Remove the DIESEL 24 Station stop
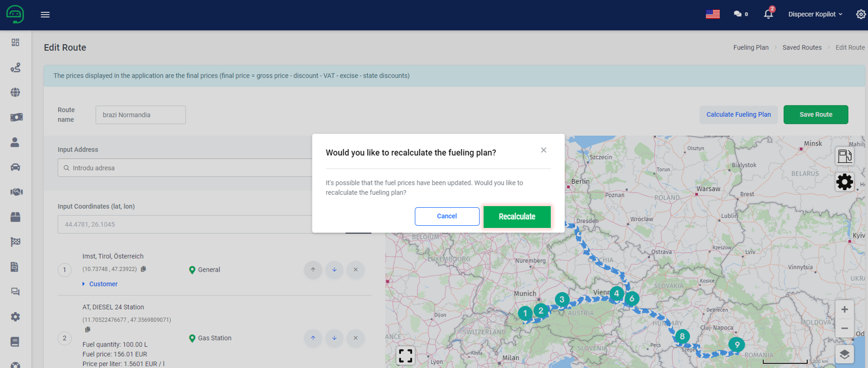The height and width of the screenshot is (368, 868). pos(356,338)
